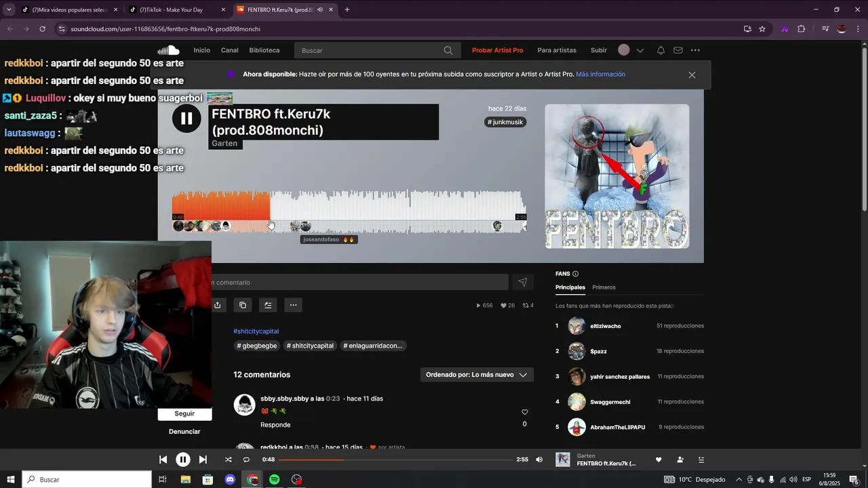Viewport: 868px width, 488px height.
Task: Open the 'Más información' banner link
Action: [x=601, y=75]
